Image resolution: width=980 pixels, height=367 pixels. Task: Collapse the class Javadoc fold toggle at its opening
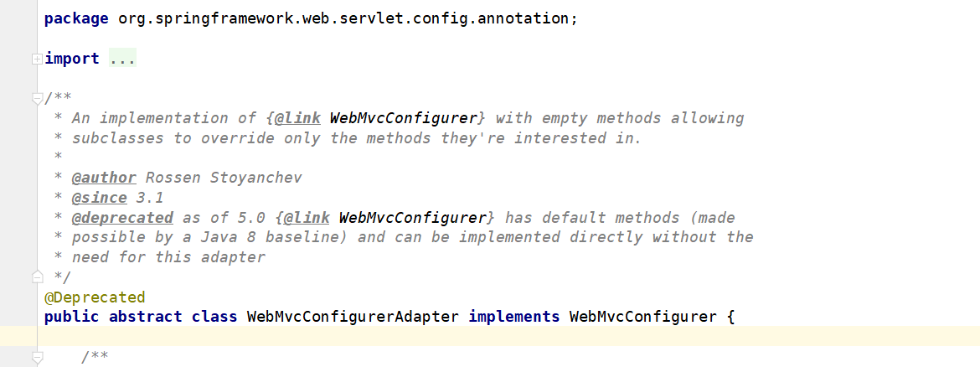37,98
